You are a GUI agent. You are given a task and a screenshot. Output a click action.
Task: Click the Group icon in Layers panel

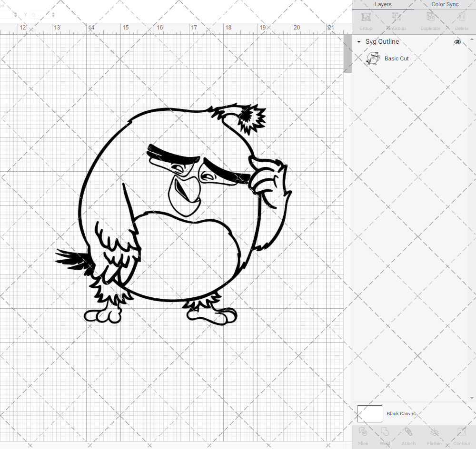[x=366, y=20]
